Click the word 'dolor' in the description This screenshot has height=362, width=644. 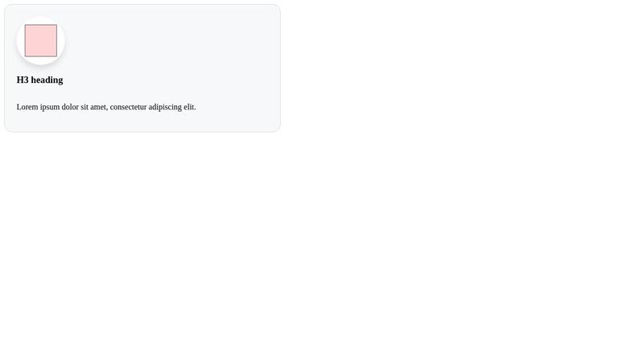[70, 107]
